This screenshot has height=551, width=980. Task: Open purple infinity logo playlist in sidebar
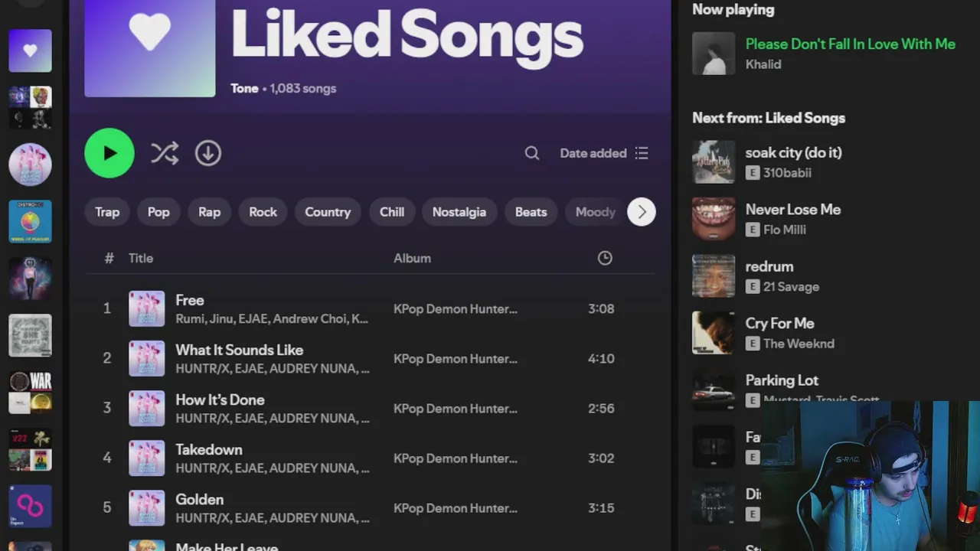pos(30,507)
